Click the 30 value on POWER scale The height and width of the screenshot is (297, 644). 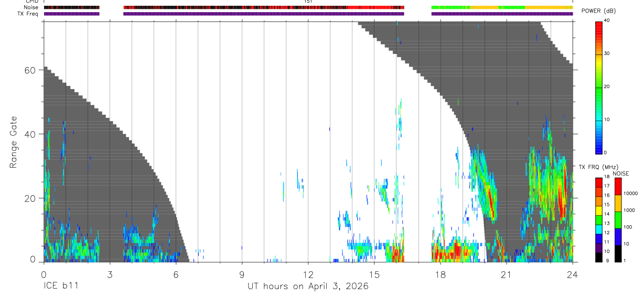point(607,54)
